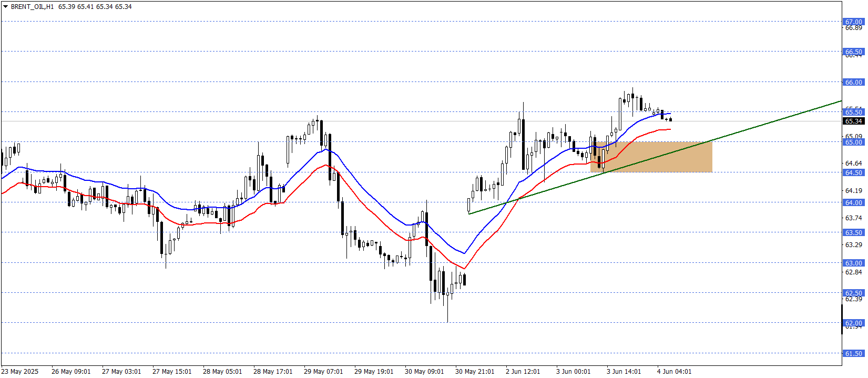Click the 28 May 05:01 time label
Image resolution: width=868 pixels, height=378 pixels.
[x=222, y=372]
